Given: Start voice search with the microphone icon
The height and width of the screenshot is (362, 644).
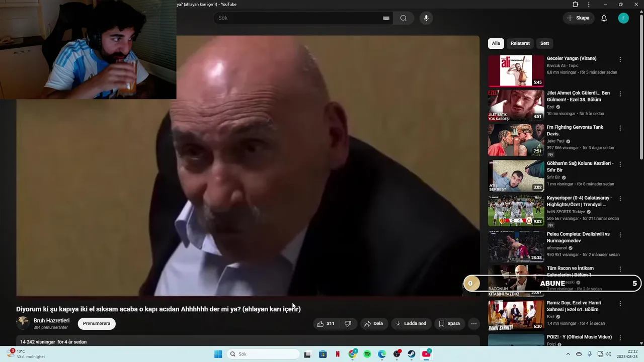Looking at the screenshot, I should 426,18.
